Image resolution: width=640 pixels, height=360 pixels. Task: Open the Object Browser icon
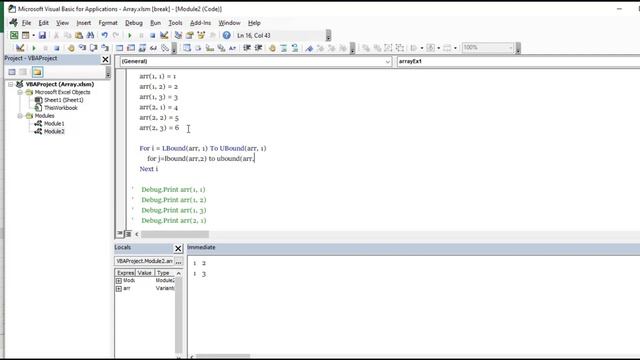tap(201, 36)
